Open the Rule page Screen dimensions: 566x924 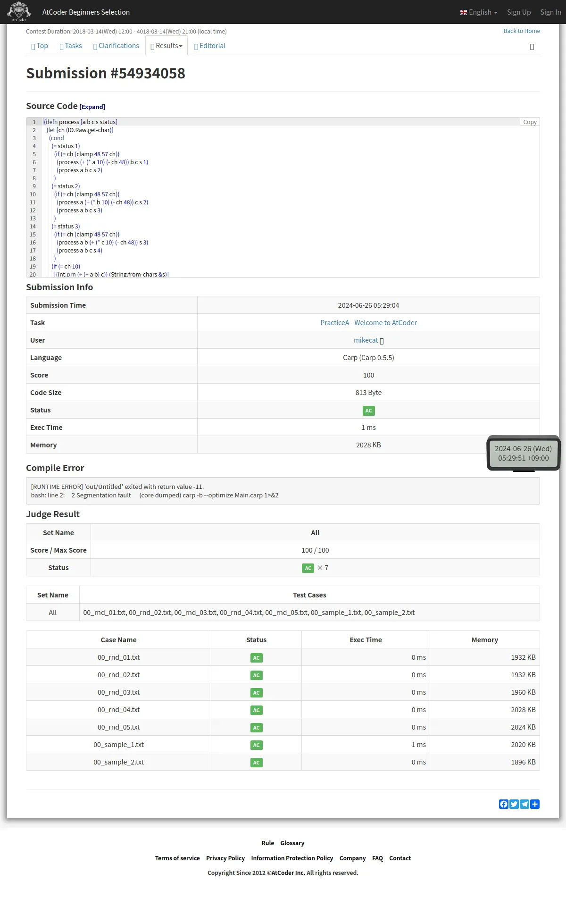[268, 843]
